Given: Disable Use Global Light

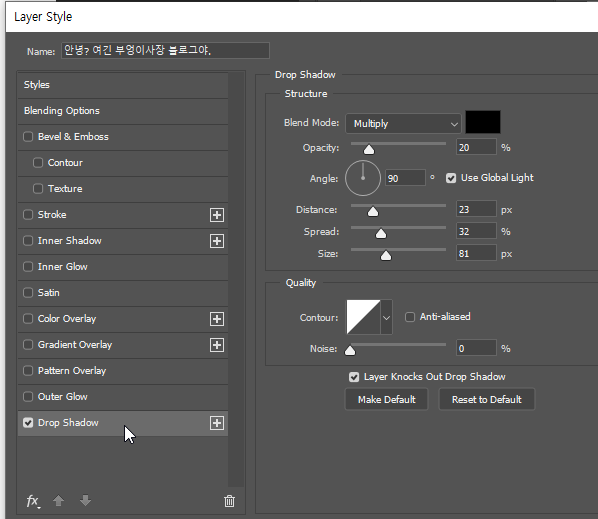Looking at the screenshot, I should click(x=451, y=178).
